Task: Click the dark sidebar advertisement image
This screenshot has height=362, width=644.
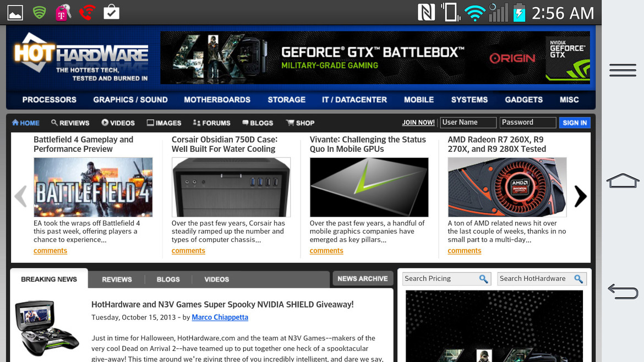Action: click(494, 326)
